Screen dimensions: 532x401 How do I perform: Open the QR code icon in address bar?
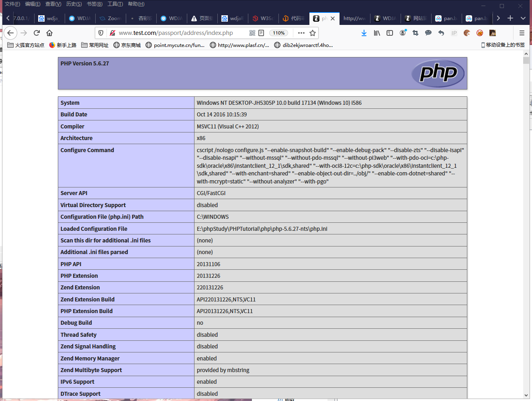252,33
